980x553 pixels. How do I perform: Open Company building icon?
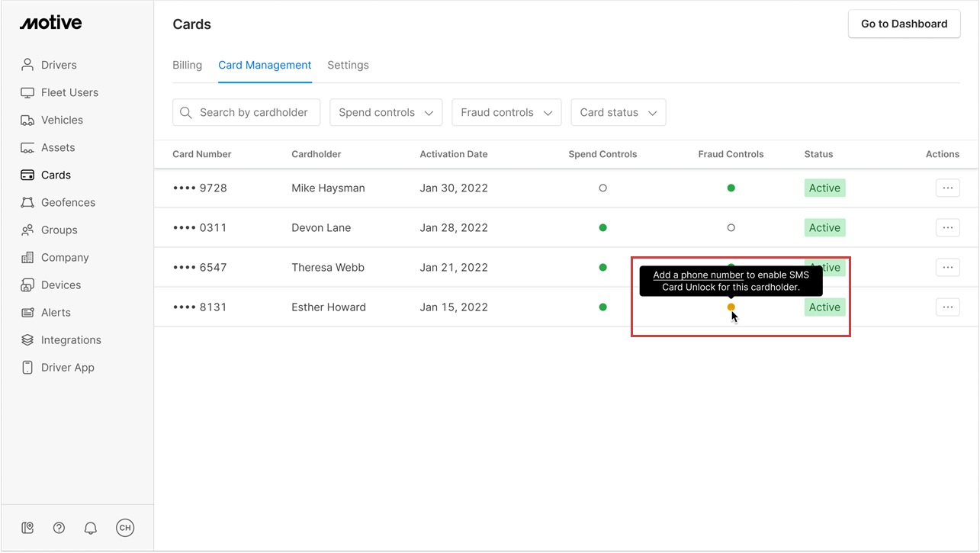point(27,257)
